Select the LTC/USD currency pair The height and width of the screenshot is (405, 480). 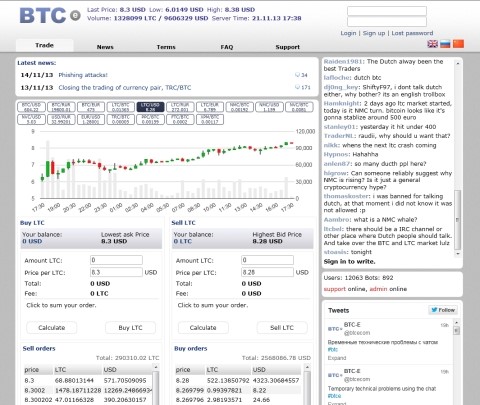(150, 107)
